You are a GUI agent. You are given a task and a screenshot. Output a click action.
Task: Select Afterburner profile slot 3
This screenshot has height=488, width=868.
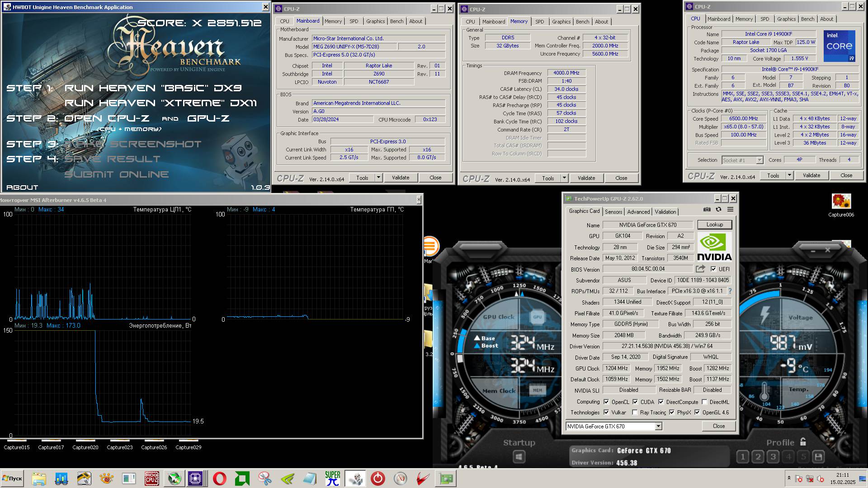[x=773, y=457]
